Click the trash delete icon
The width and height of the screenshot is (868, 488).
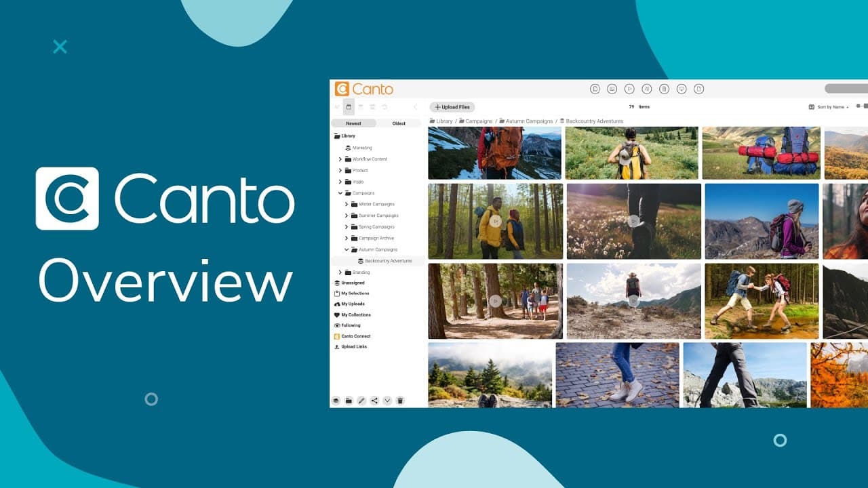(x=400, y=401)
